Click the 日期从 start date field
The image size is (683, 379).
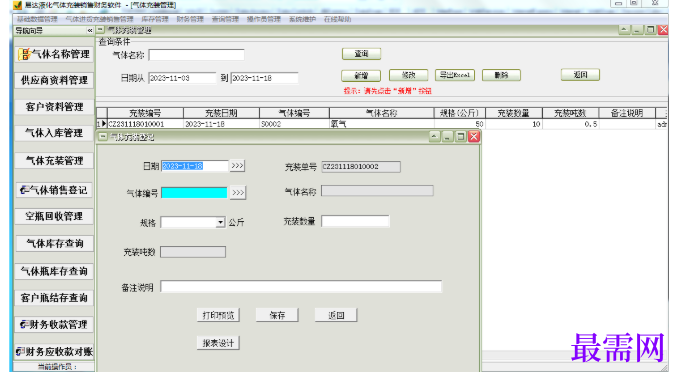[182, 78]
